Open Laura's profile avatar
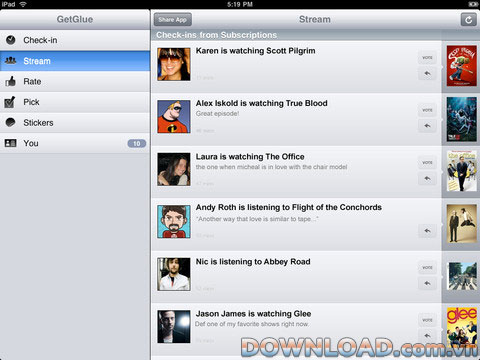 click(x=174, y=169)
